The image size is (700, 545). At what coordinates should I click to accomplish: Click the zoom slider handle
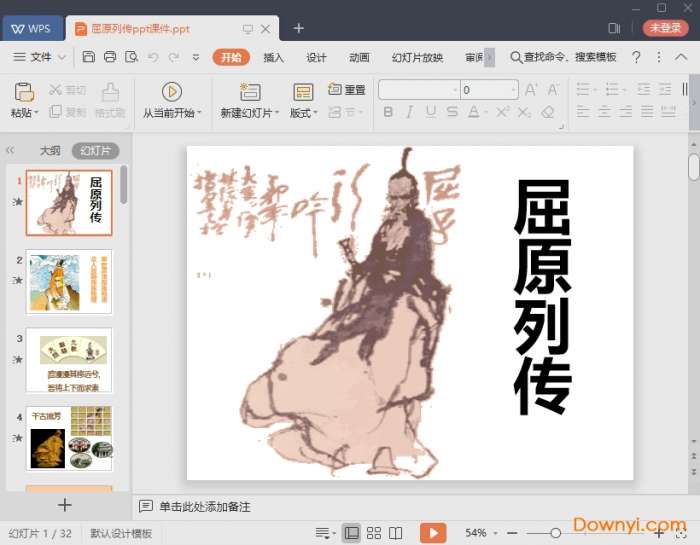[x=556, y=533]
